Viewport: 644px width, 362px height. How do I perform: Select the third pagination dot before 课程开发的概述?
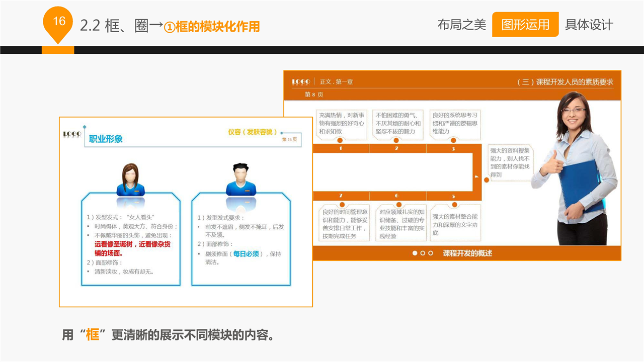[430, 253]
